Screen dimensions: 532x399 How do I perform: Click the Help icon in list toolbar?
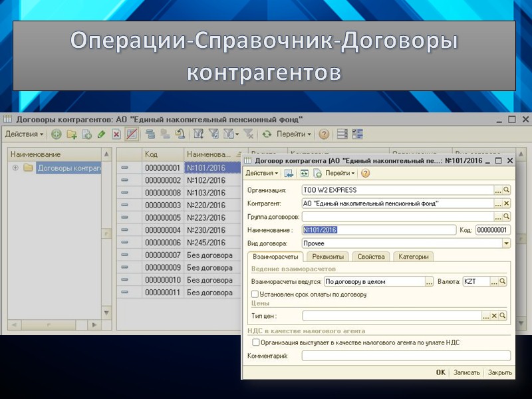point(324,134)
